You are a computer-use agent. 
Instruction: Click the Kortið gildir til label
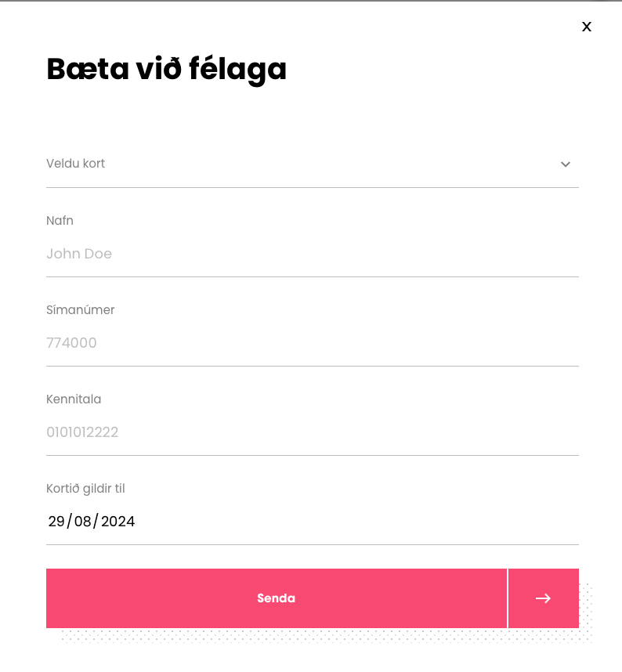point(85,489)
